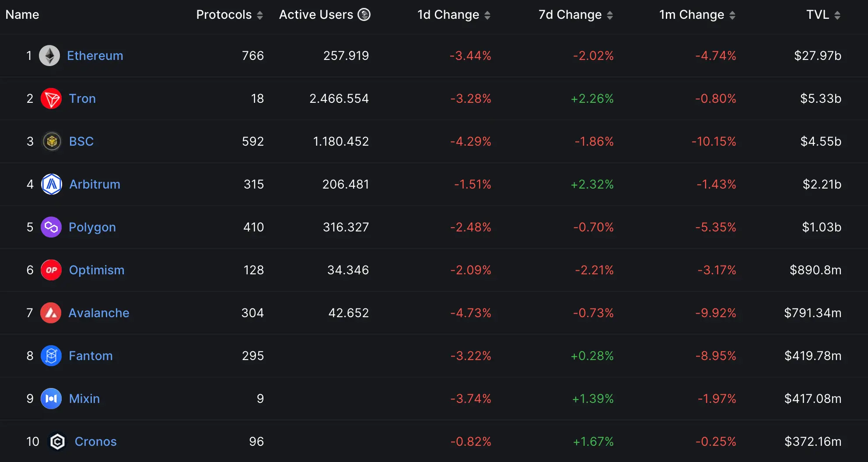This screenshot has height=462, width=868.
Task: Sort table by TVL column arrows
Action: point(837,15)
